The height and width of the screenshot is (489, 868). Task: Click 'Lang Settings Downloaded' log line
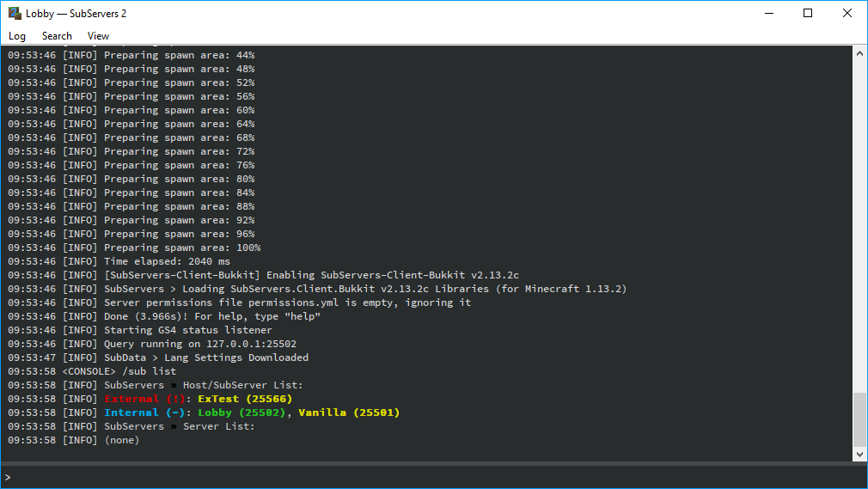(x=158, y=358)
